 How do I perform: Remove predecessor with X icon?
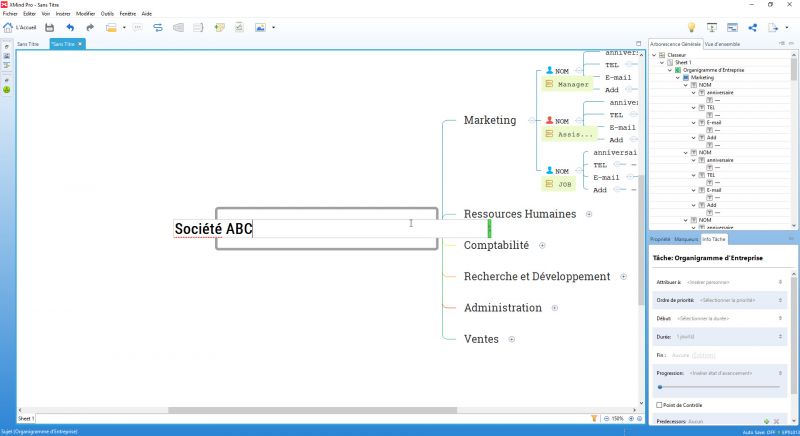777,421
